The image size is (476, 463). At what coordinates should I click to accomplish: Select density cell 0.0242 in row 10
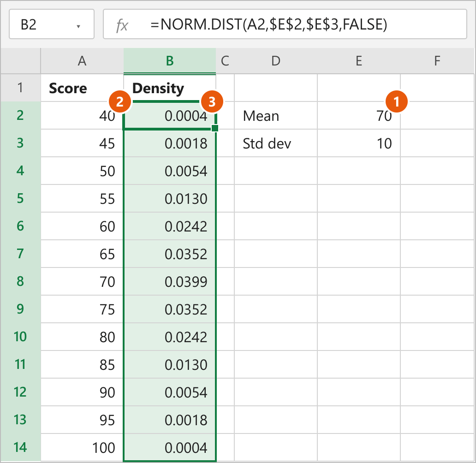click(x=170, y=336)
